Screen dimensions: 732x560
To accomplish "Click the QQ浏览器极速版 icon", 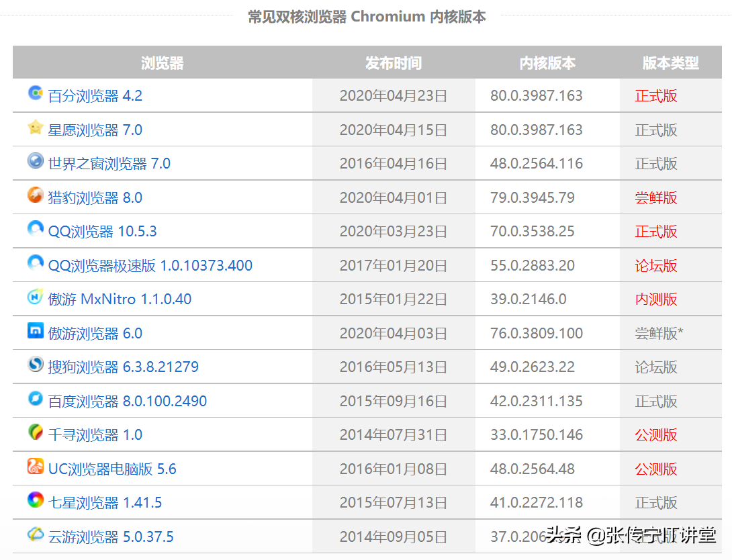I will coord(36,263).
